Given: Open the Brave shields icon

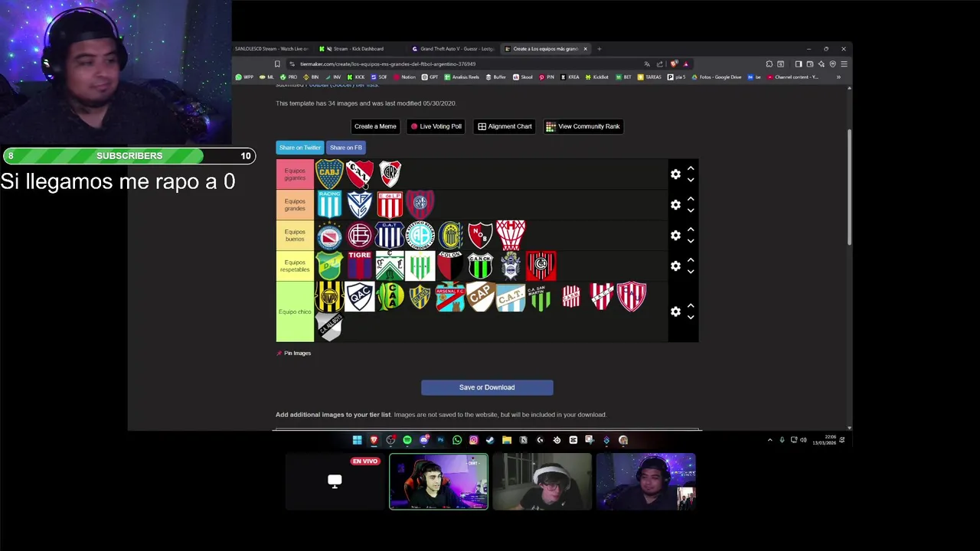Looking at the screenshot, I should point(674,64).
